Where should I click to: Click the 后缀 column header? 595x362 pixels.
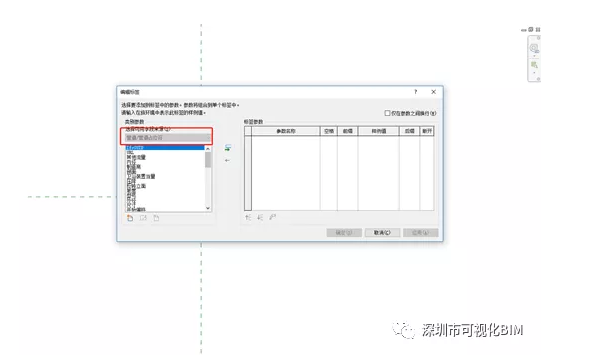click(x=409, y=131)
